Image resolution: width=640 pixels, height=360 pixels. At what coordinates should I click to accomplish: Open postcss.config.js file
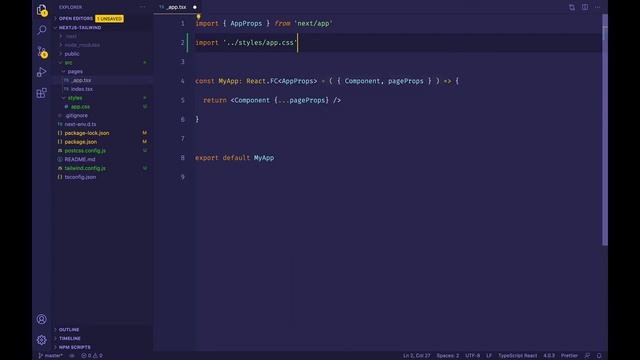[x=85, y=151]
